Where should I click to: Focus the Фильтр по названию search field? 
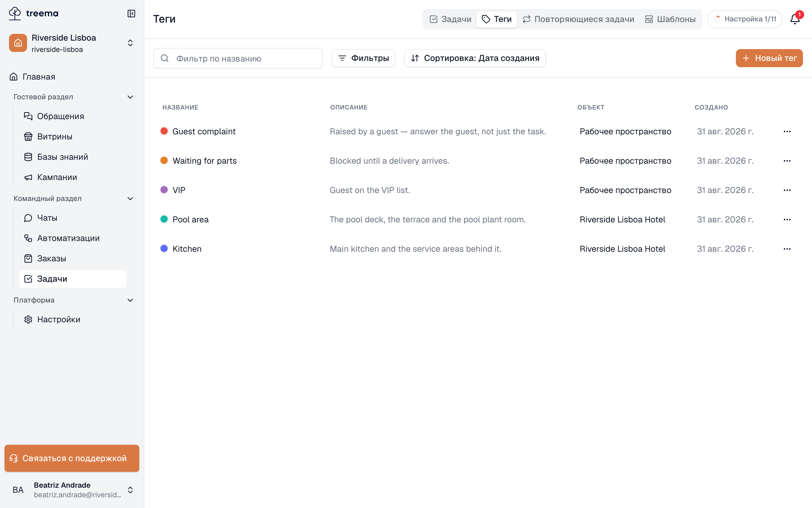[238, 58]
